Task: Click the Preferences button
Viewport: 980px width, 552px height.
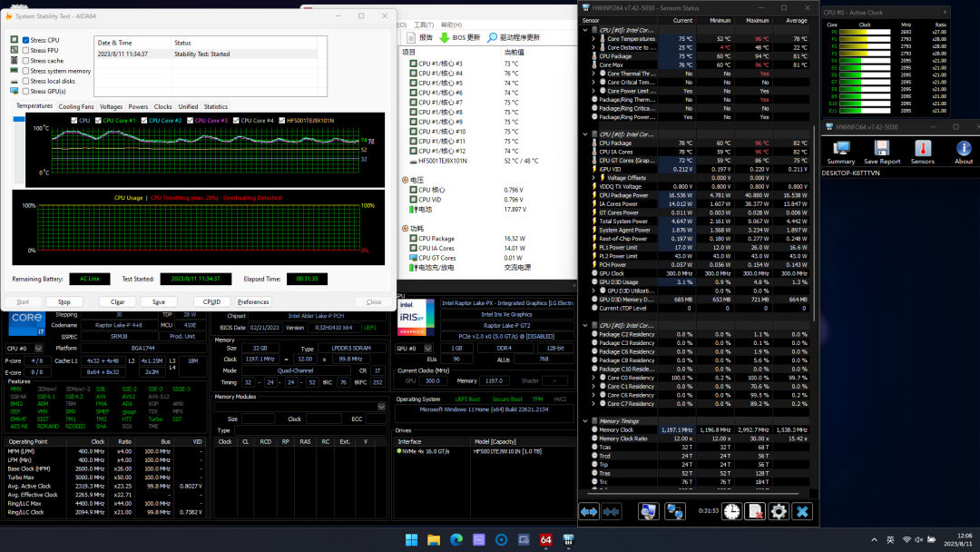Action: click(x=253, y=302)
